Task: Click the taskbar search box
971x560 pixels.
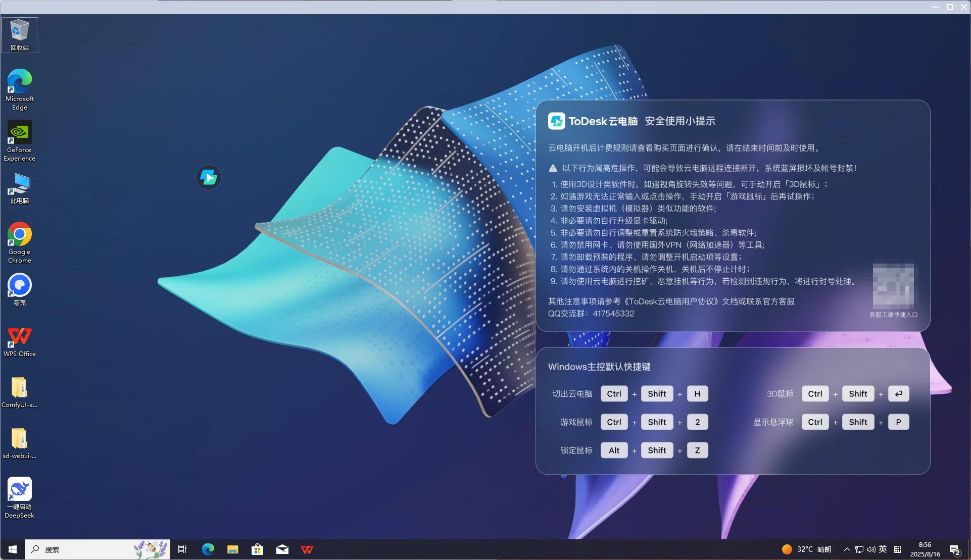Action: pos(97,549)
